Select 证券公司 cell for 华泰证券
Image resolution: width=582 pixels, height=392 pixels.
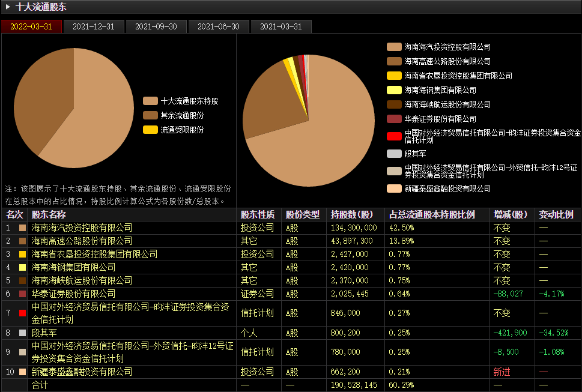(257, 294)
